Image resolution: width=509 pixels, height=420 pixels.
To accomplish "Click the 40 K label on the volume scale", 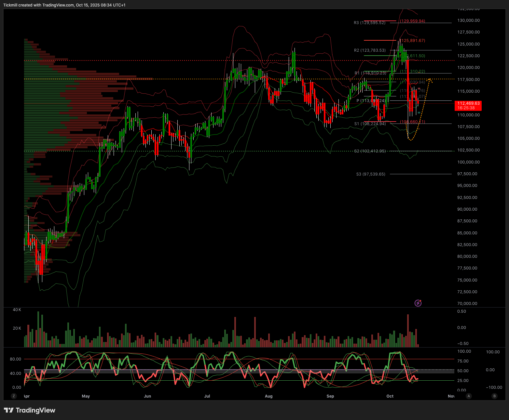I will click(x=17, y=310).
